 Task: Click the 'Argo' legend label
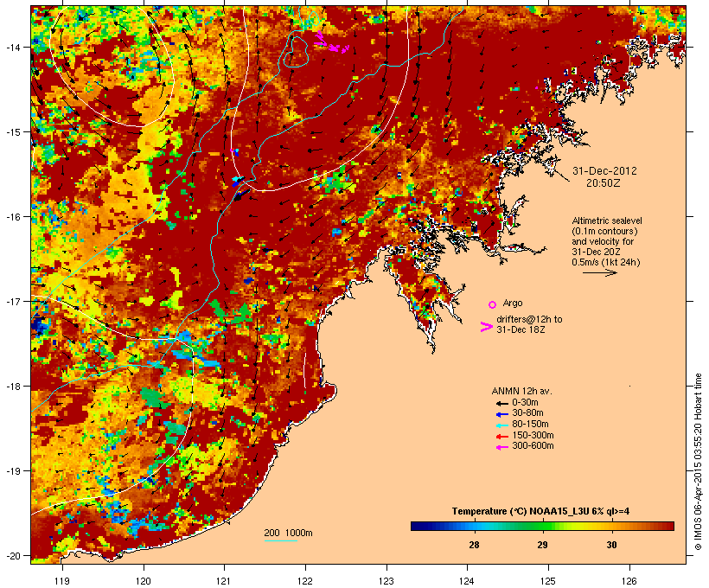513,303
